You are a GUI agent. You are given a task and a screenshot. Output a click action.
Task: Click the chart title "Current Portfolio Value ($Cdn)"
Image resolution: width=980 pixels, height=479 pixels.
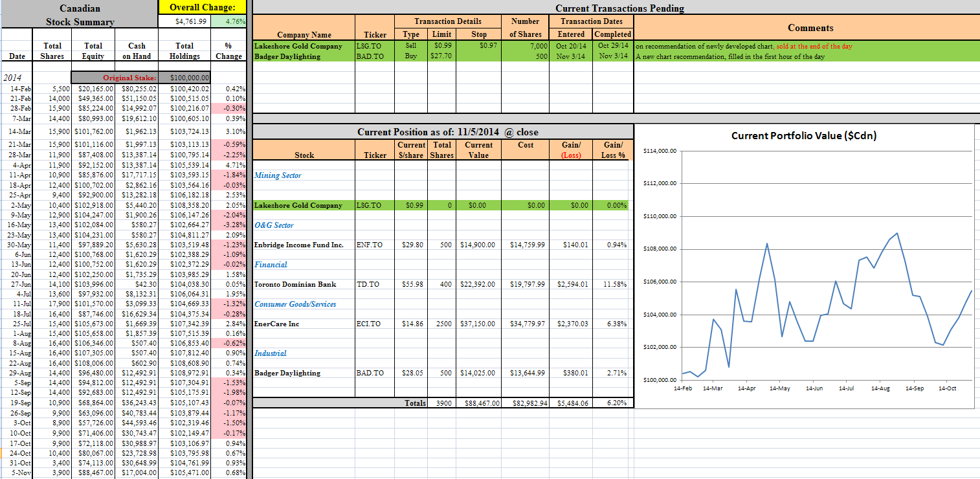point(804,135)
